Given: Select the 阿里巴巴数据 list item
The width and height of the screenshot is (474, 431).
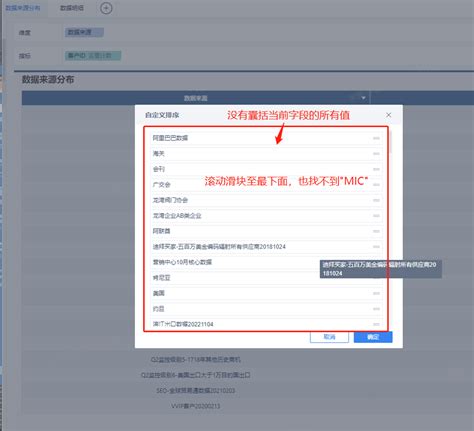Looking at the screenshot, I should pyautogui.click(x=266, y=138).
